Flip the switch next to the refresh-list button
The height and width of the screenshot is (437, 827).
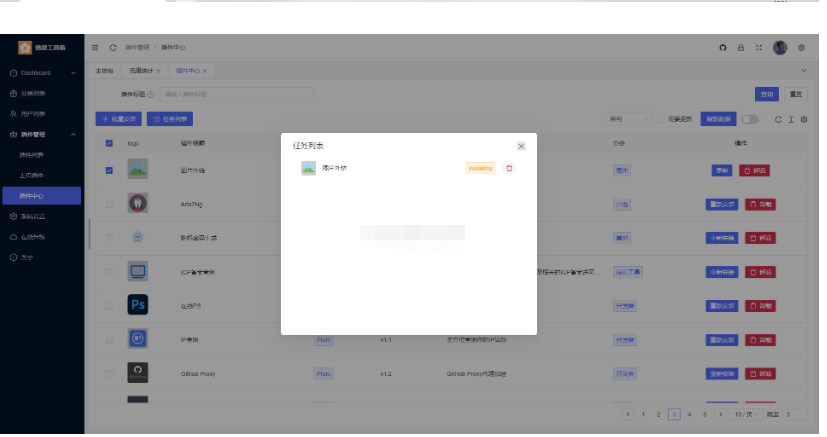[x=749, y=119]
